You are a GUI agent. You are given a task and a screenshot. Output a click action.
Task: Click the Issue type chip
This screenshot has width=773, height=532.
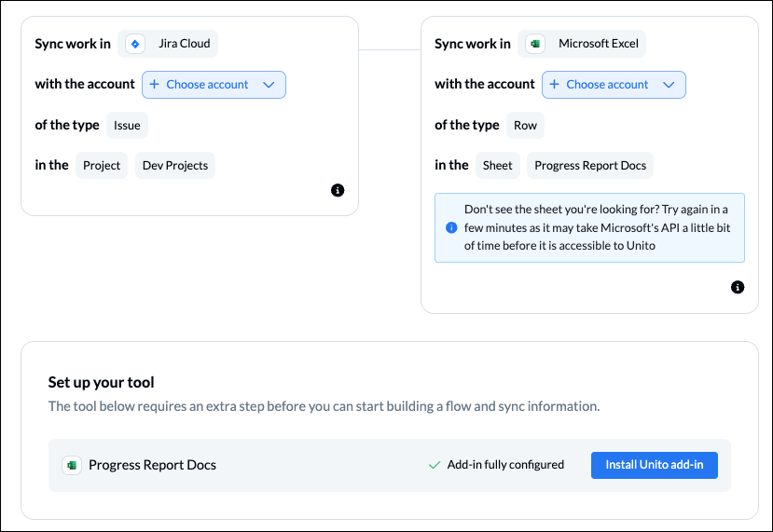click(x=127, y=125)
